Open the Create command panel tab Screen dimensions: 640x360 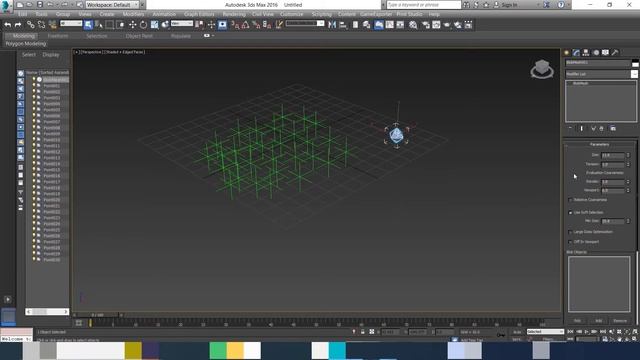(567, 52)
